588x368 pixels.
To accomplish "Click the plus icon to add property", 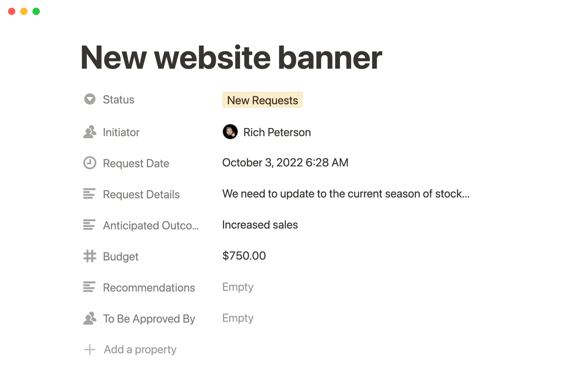I will [90, 350].
